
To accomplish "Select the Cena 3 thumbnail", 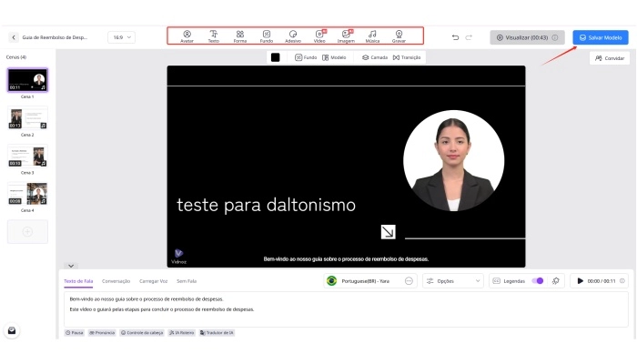I will (x=27, y=156).
